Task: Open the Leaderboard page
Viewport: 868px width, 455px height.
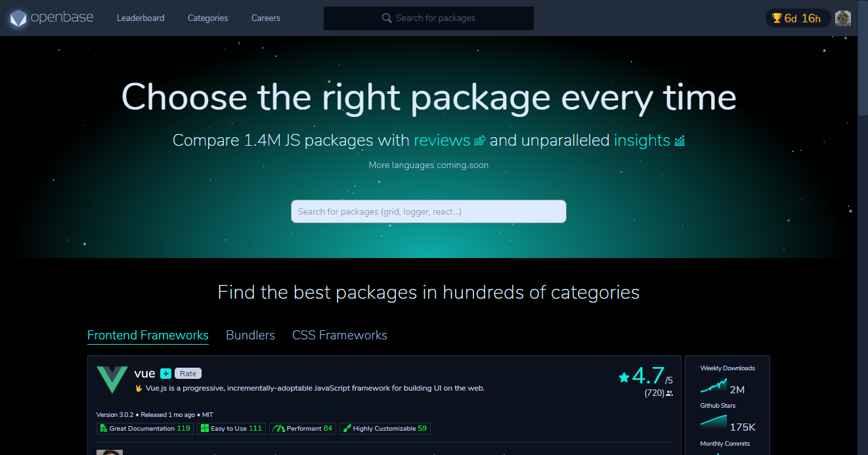Action: pos(141,18)
